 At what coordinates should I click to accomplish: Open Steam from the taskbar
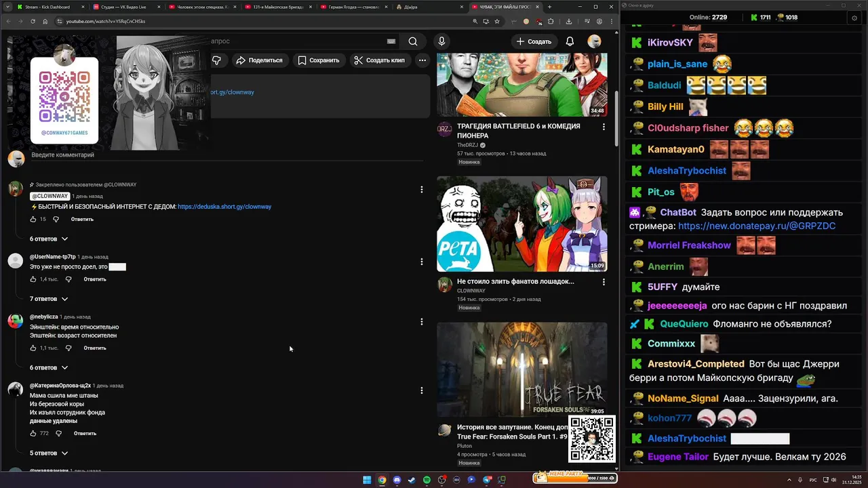(412, 480)
